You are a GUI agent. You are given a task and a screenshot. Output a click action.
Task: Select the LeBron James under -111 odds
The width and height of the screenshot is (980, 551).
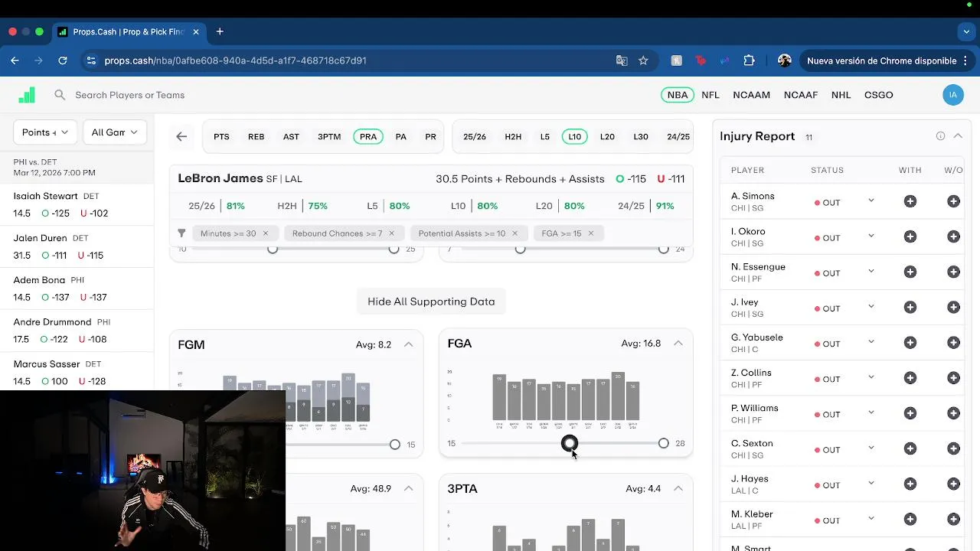point(671,179)
